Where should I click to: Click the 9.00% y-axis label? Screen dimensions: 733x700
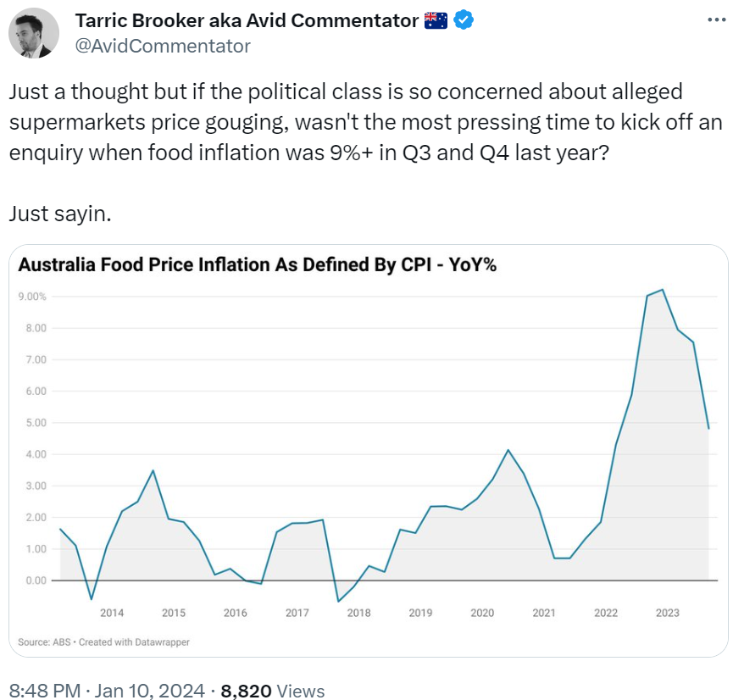32,297
